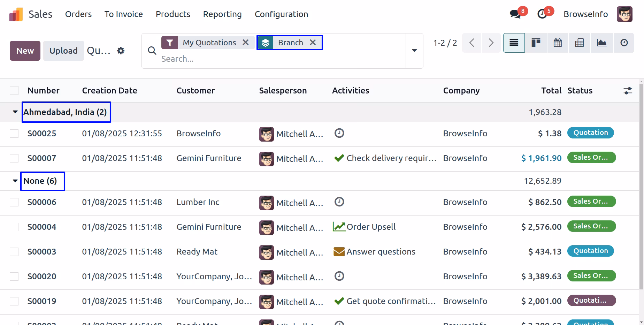644x325 pixels.
Task: Click the search magnifier icon
Action: tap(152, 51)
